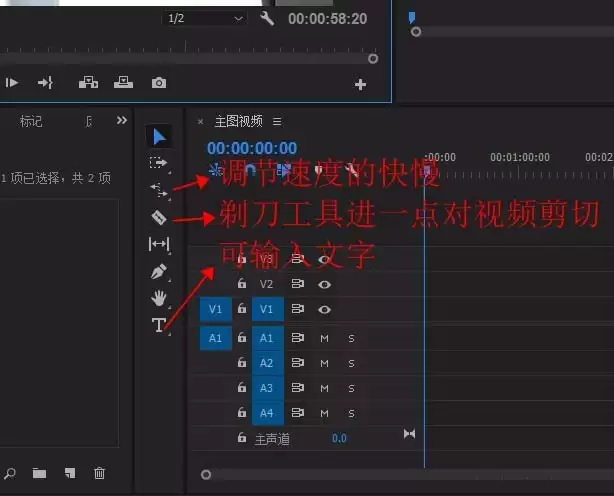This screenshot has width=614, height=496.
Task: Delete selected item with trash icon
Action: (99, 473)
